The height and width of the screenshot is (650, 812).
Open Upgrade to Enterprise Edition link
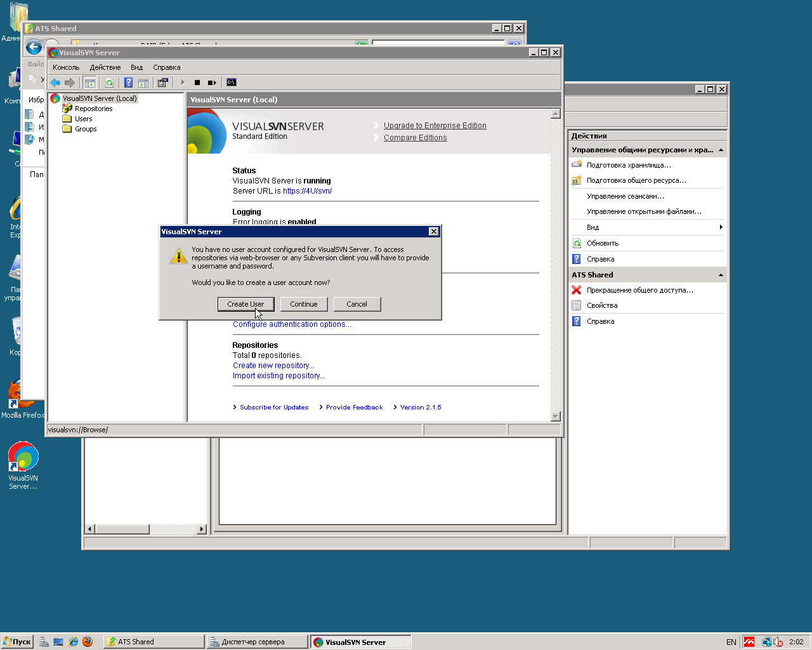tap(435, 126)
